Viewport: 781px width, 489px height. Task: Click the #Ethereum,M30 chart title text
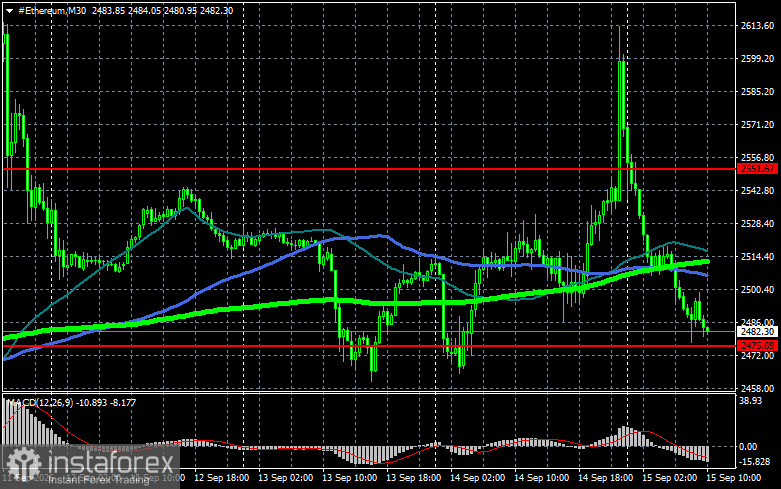(x=52, y=10)
